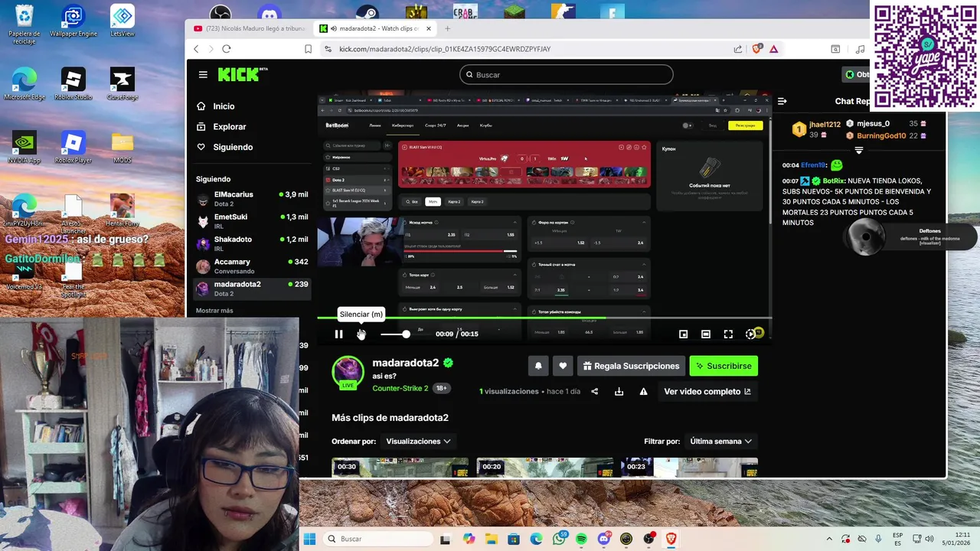Open Explorar in Kick sidebar
Image resolution: width=980 pixels, height=551 pixels.
[229, 126]
